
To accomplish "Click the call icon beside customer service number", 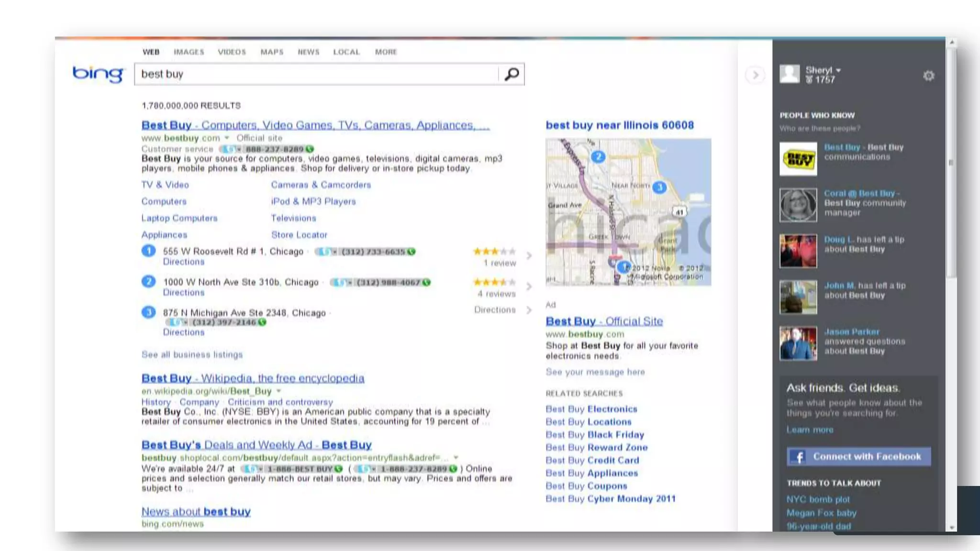I will 310,149.
